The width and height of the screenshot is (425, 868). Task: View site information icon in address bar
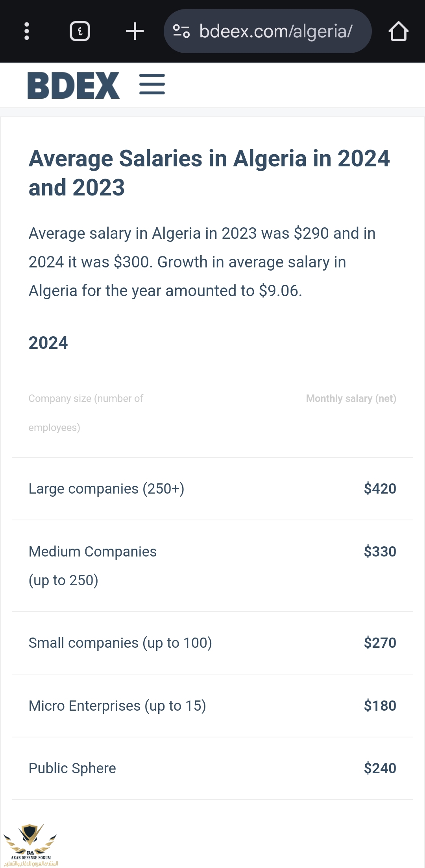(181, 31)
